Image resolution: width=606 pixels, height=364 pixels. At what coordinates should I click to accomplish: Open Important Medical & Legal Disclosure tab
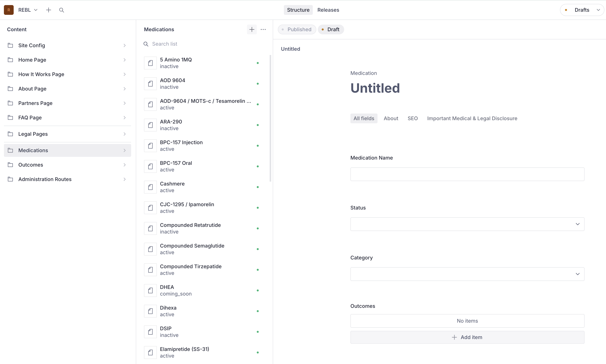[x=472, y=118]
